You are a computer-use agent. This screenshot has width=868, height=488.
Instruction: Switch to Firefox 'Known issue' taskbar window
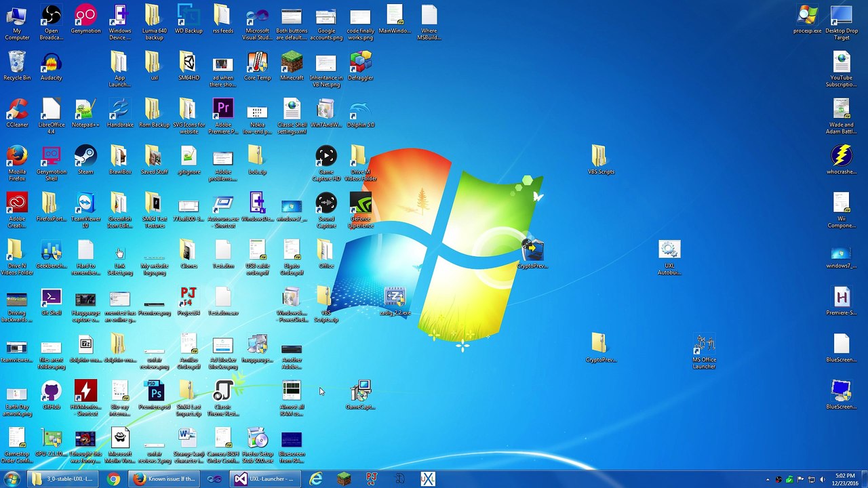coord(165,479)
